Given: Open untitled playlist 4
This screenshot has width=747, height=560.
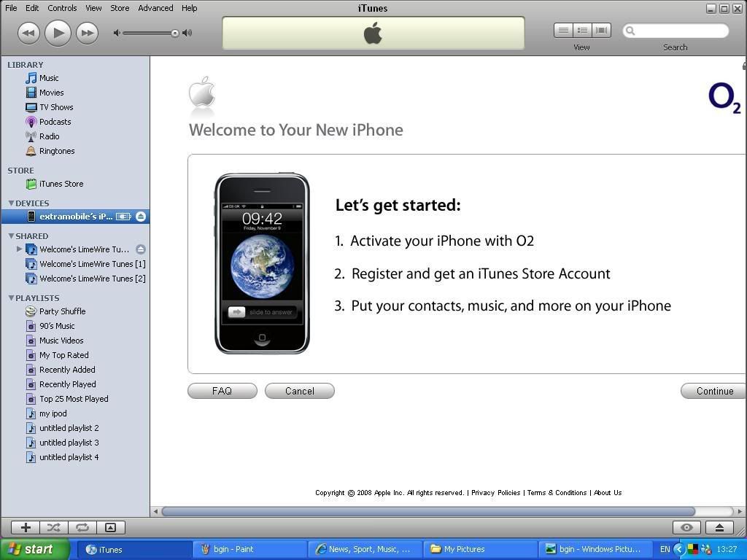Looking at the screenshot, I should click(x=69, y=457).
